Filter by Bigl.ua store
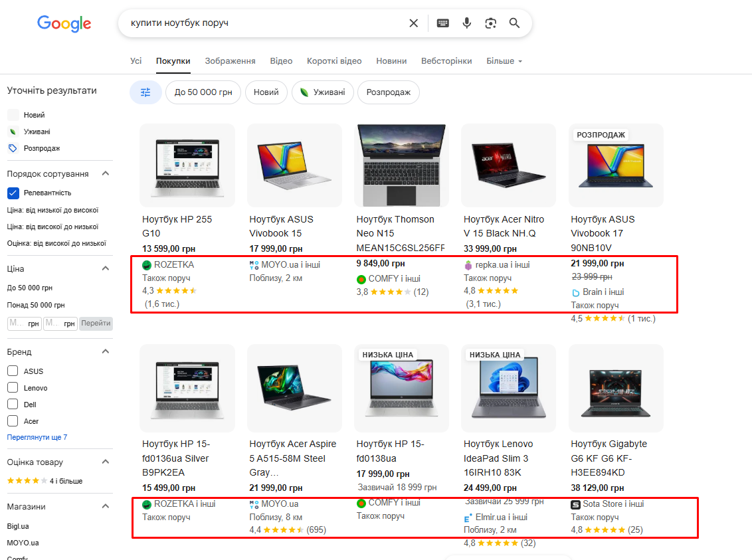This screenshot has width=752, height=560. coord(18,526)
